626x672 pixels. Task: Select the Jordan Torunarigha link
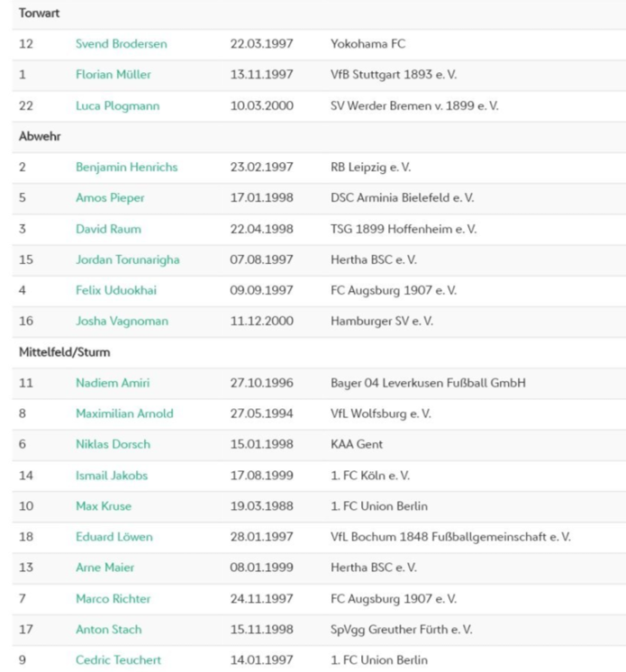(127, 259)
